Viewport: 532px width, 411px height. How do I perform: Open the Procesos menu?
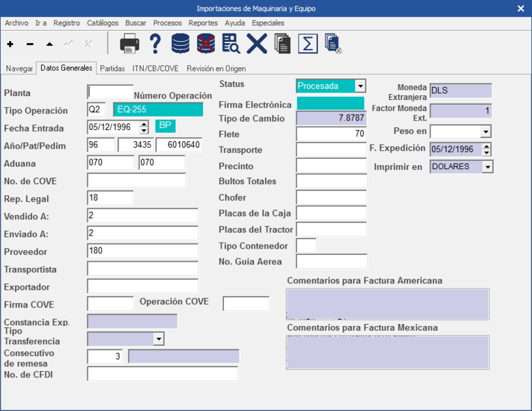coord(167,23)
